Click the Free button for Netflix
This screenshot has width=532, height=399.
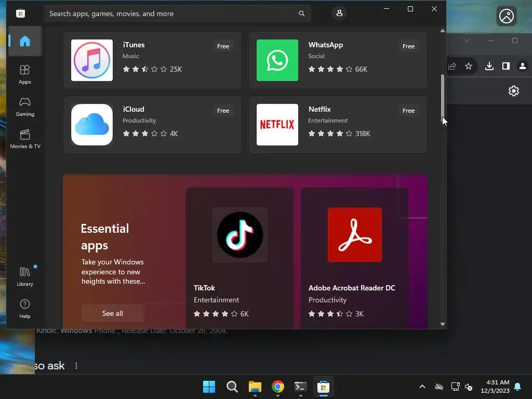[x=408, y=111]
